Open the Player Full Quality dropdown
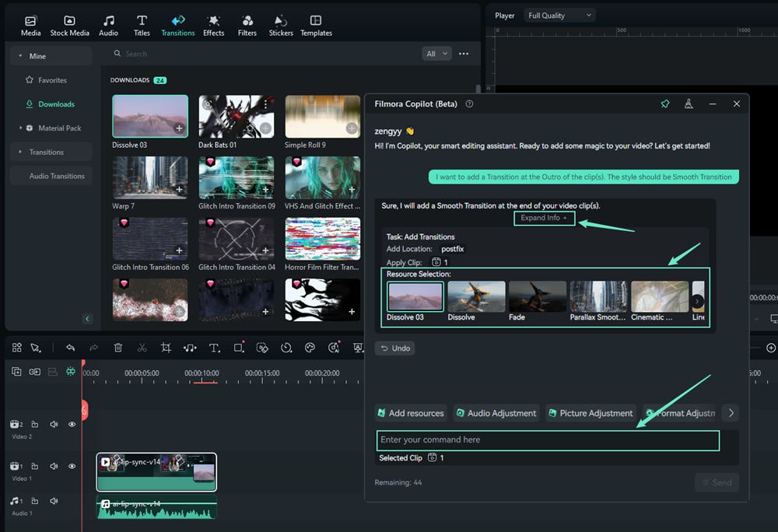This screenshot has width=778, height=532. tap(559, 16)
